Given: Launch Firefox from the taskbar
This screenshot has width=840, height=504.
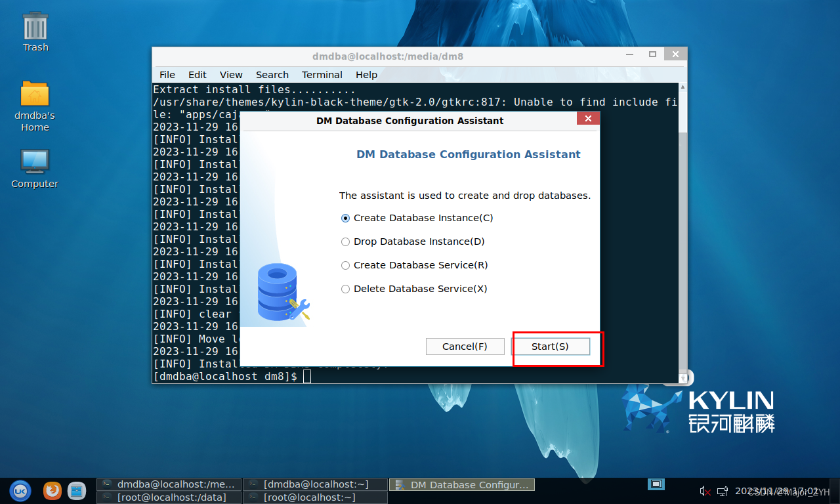Looking at the screenshot, I should (x=52, y=490).
